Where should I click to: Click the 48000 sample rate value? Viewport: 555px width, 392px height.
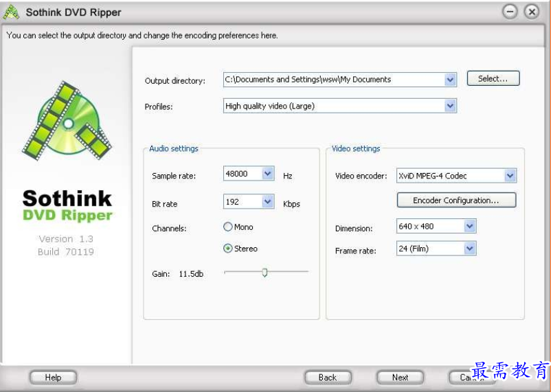point(236,174)
